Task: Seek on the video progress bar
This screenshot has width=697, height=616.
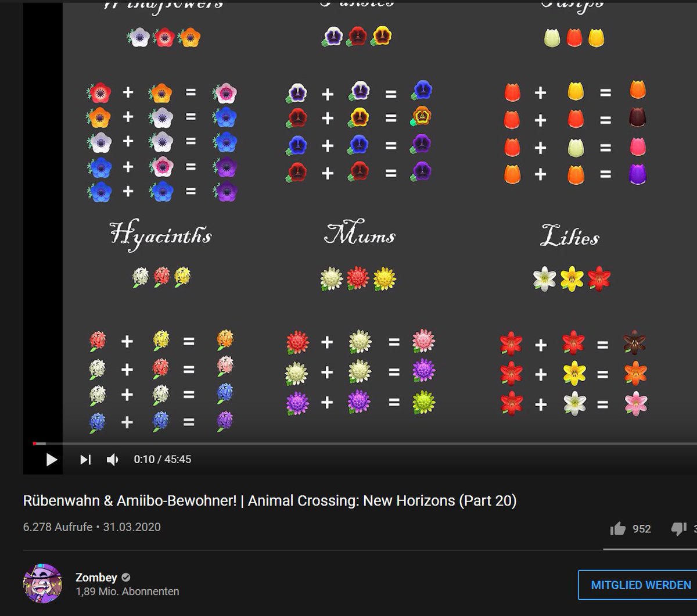Action: 365,443
